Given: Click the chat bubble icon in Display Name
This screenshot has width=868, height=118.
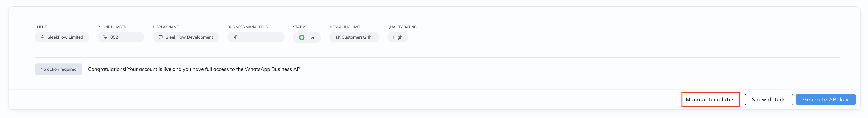Looking at the screenshot, I should click(161, 37).
